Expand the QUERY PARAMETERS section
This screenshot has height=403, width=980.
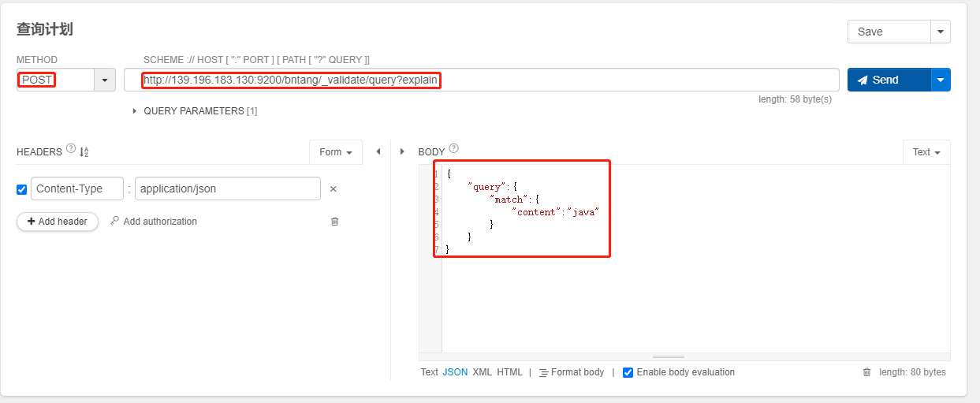click(x=195, y=111)
